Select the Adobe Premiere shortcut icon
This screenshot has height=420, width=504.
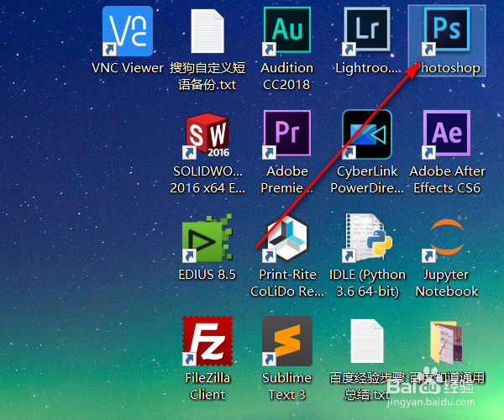point(287,134)
